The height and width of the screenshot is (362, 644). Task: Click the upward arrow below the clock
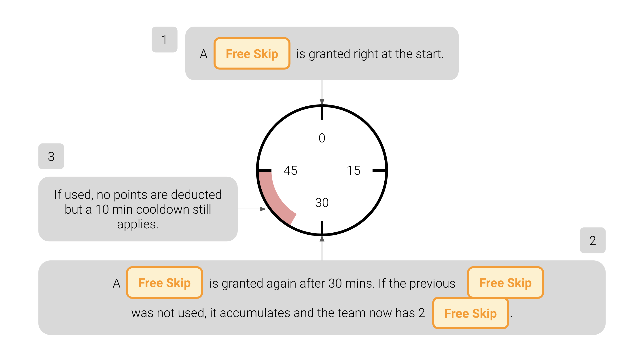click(322, 248)
